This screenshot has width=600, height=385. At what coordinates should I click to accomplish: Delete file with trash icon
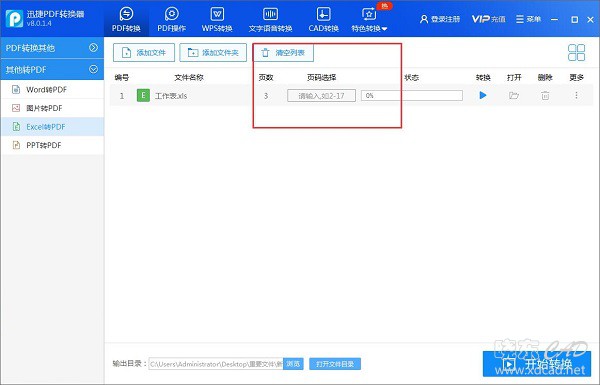[x=545, y=96]
